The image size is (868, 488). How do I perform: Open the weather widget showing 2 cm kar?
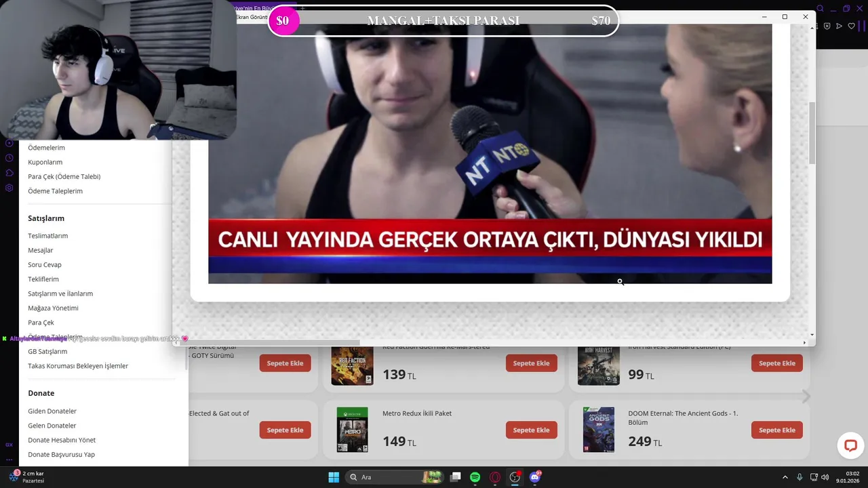pos(27,476)
